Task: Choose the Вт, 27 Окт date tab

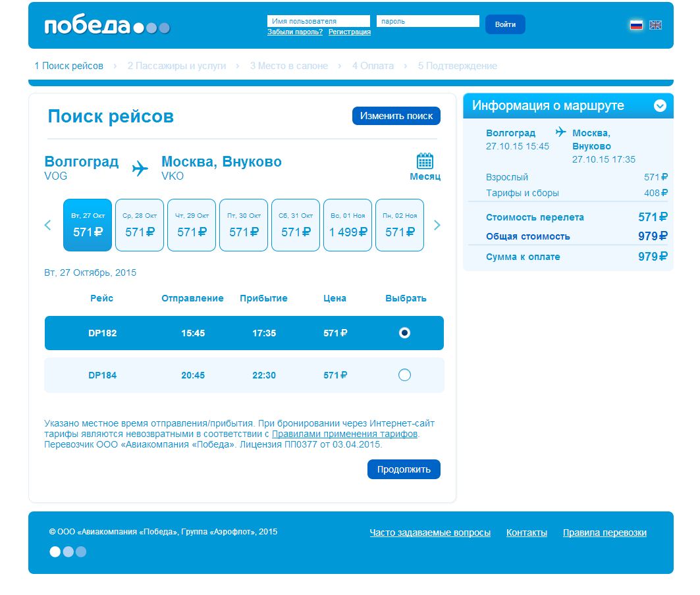Action: point(88,225)
